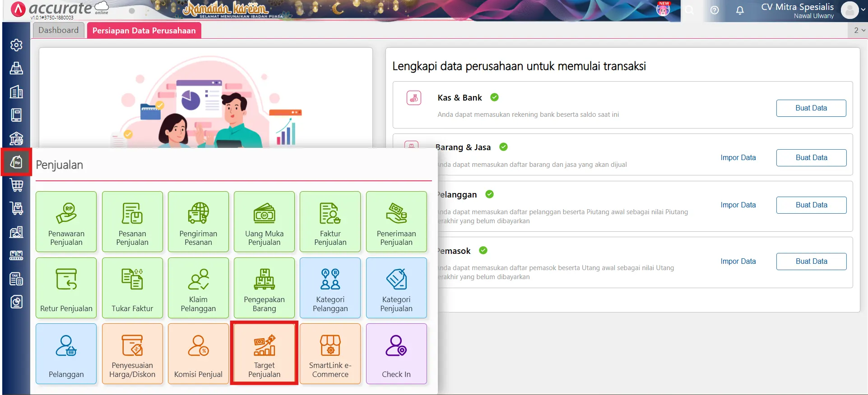Image resolution: width=868 pixels, height=395 pixels.
Task: Select Pengiriman Pesanan icon
Action: click(x=198, y=213)
